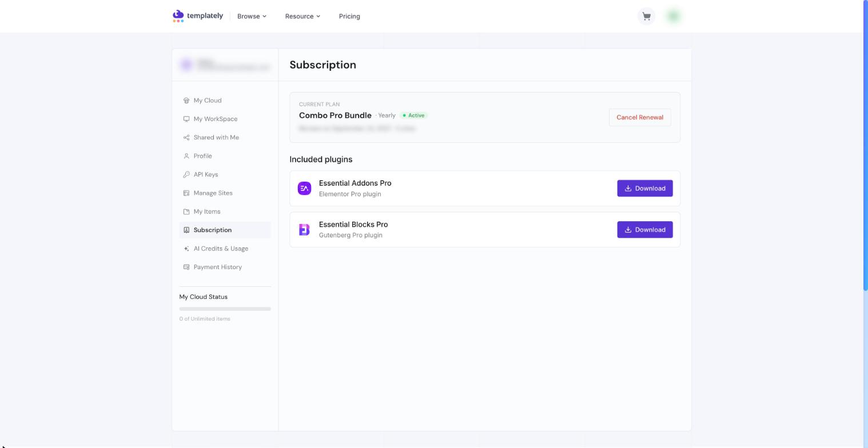
Task: Click the My Items folder icon
Action: click(186, 211)
